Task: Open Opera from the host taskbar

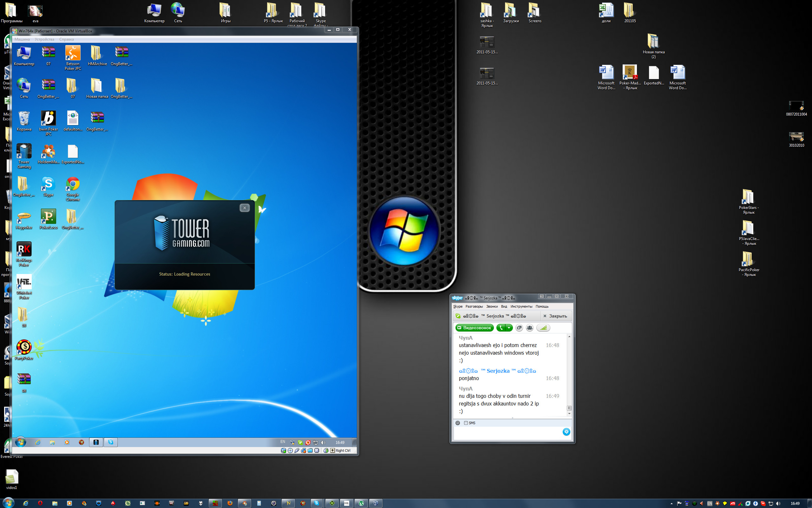Action: pyautogui.click(x=40, y=503)
